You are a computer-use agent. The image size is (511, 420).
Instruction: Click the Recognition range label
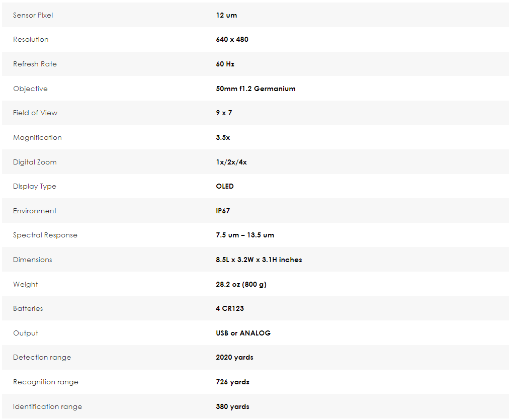pyautogui.click(x=46, y=382)
